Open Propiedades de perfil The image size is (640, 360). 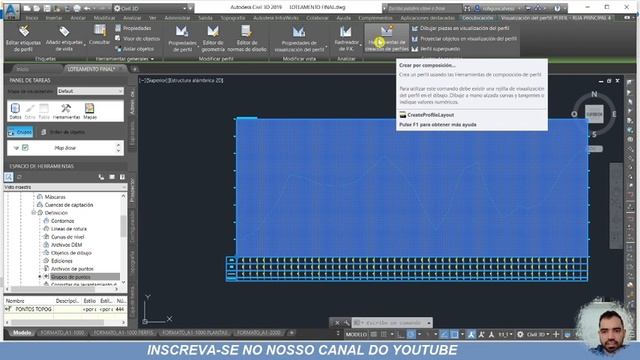click(182, 38)
